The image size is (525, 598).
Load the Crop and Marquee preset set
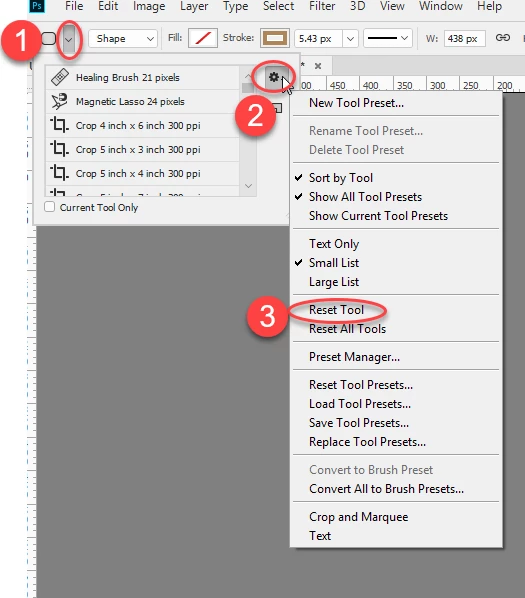click(x=396, y=517)
